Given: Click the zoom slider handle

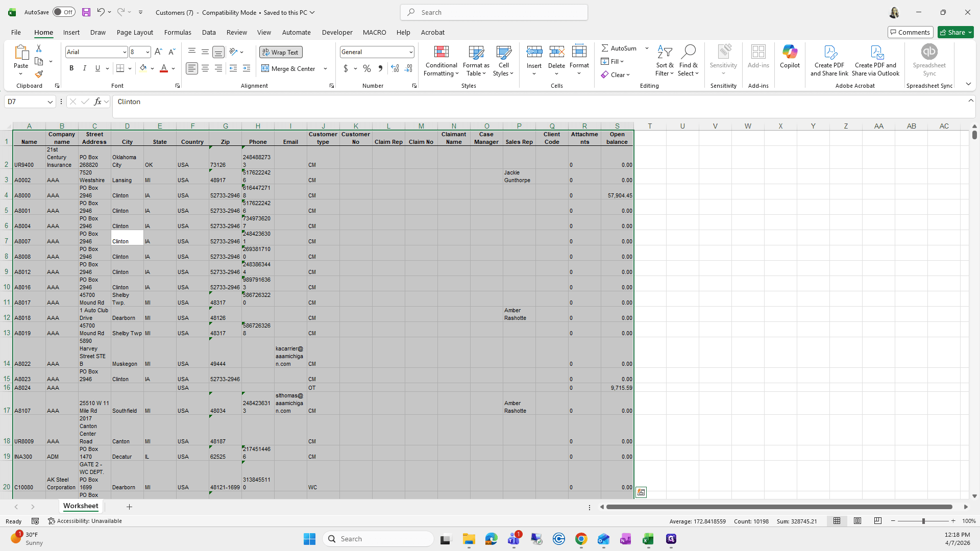Looking at the screenshot, I should click(x=923, y=521).
